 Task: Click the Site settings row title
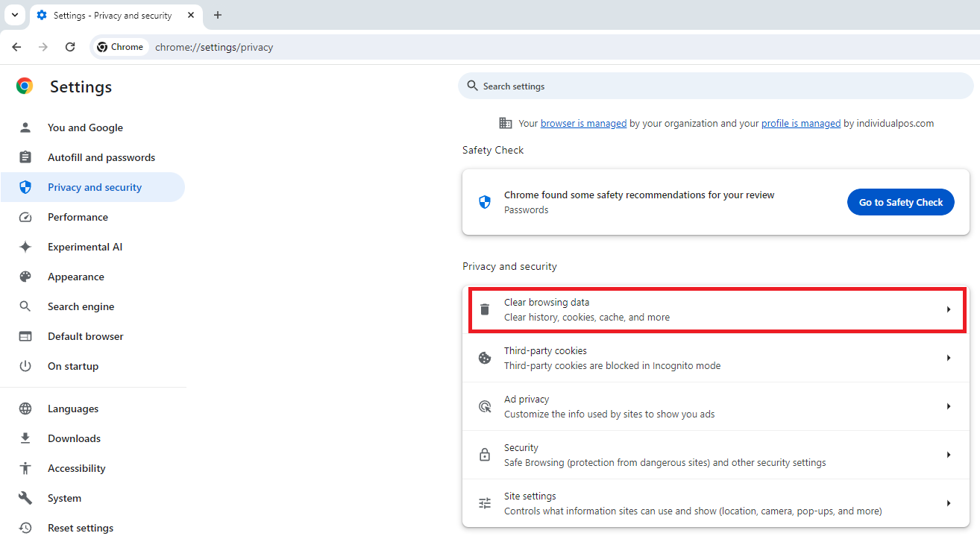[x=530, y=496]
